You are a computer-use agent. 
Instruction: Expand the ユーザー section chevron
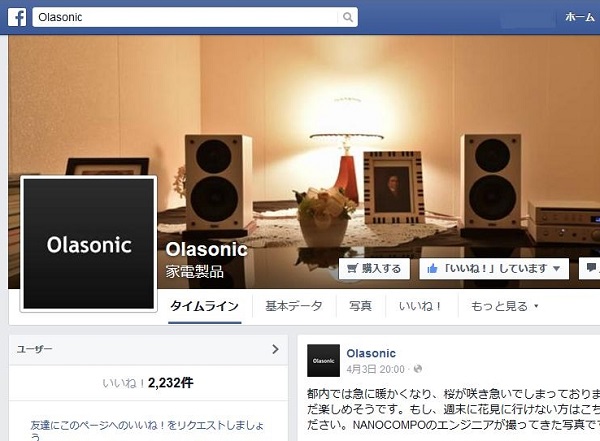tap(275, 349)
